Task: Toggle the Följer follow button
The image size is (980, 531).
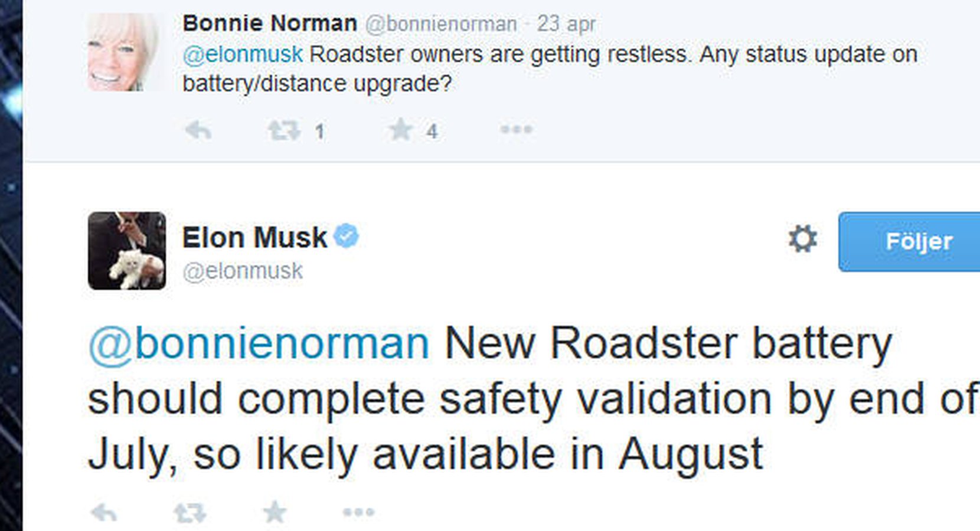Action: point(909,242)
